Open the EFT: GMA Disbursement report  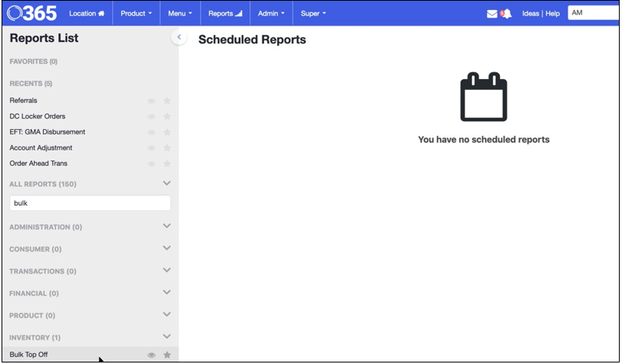pos(48,132)
